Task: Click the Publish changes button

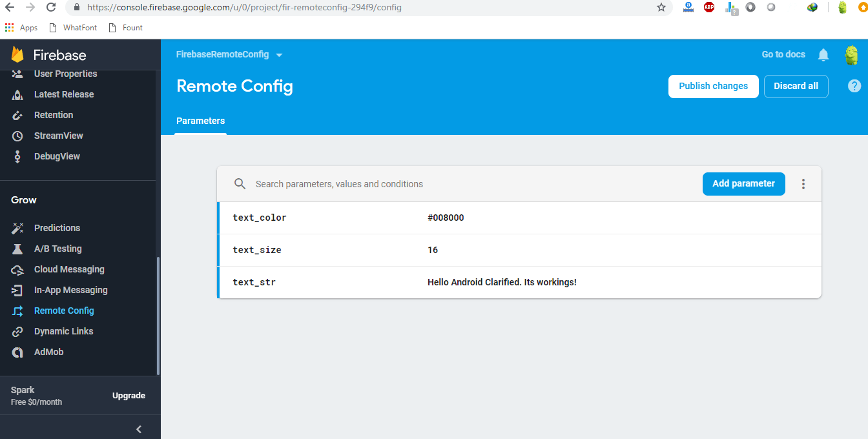Action: [713, 86]
